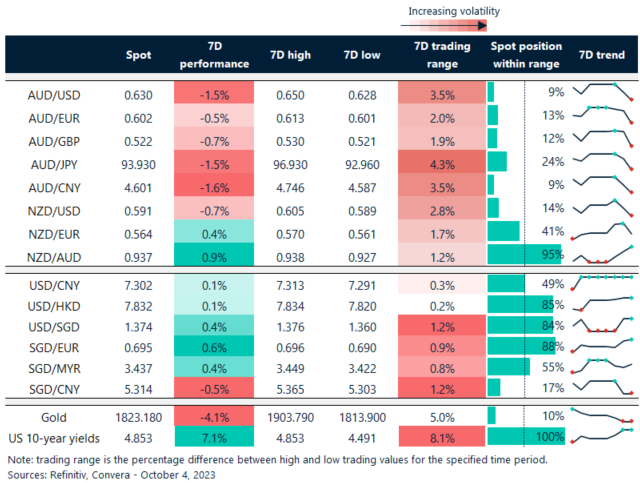The width and height of the screenshot is (640, 483).
Task: Click the AUD/JPY 4.3% trading range cell
Action: pos(437,162)
